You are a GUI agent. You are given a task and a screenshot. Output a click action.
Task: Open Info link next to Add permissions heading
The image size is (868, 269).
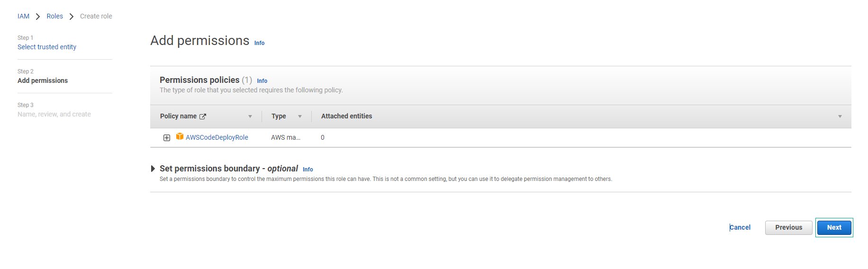[x=259, y=43]
